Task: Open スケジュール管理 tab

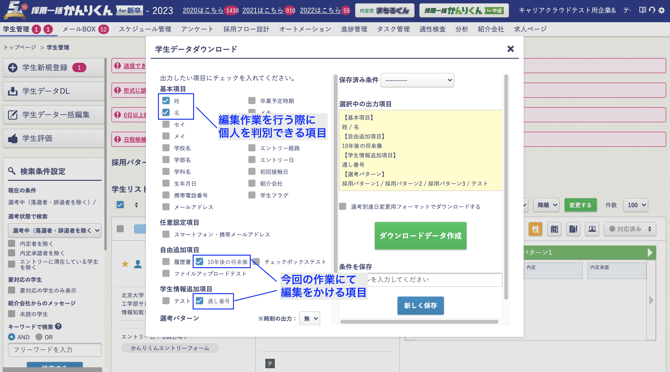Action: coord(145,29)
